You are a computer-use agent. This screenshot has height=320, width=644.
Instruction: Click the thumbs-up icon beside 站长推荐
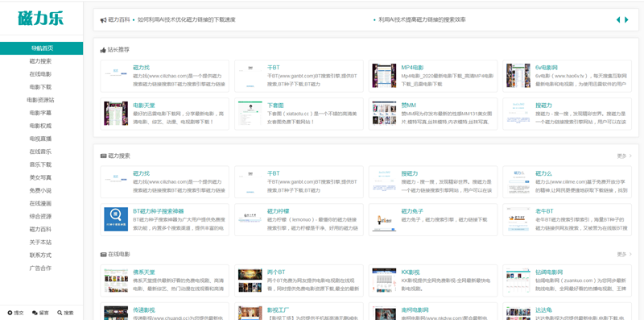pos(103,50)
